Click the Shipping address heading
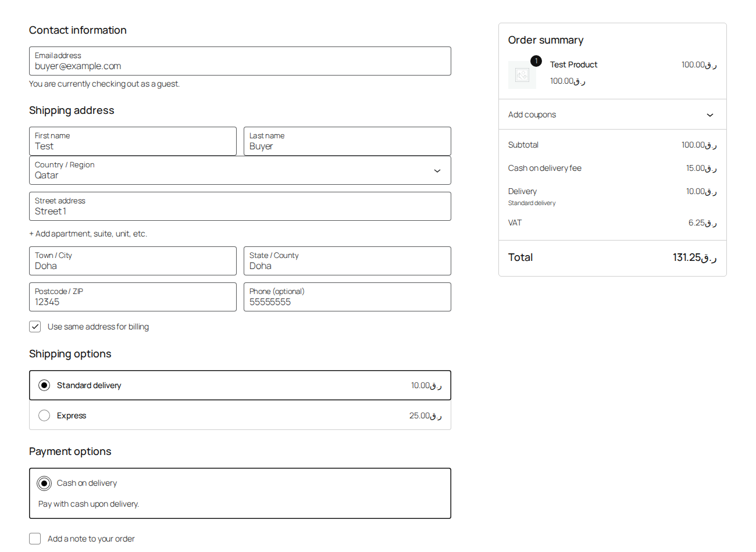The width and height of the screenshot is (756, 552). tap(72, 110)
